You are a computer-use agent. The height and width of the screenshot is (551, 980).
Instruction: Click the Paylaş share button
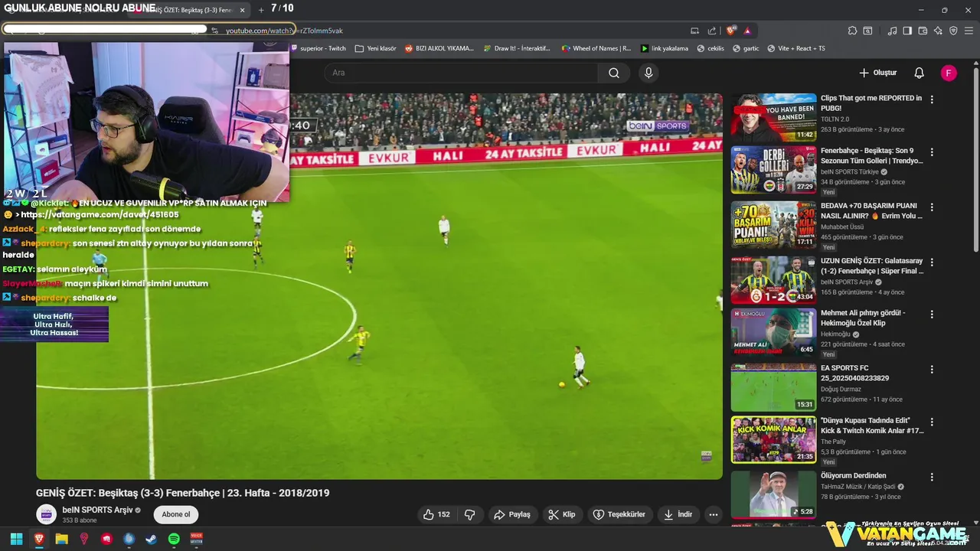click(512, 514)
